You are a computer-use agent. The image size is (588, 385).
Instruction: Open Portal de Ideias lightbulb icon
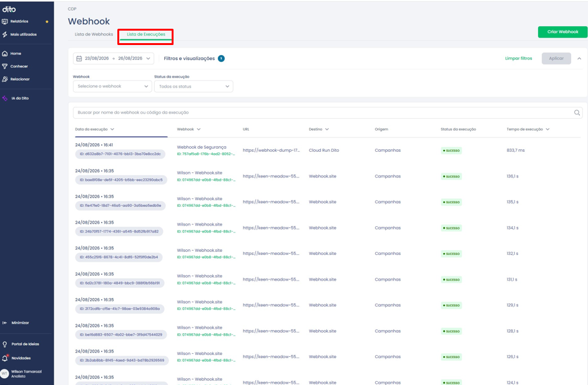click(x=5, y=344)
